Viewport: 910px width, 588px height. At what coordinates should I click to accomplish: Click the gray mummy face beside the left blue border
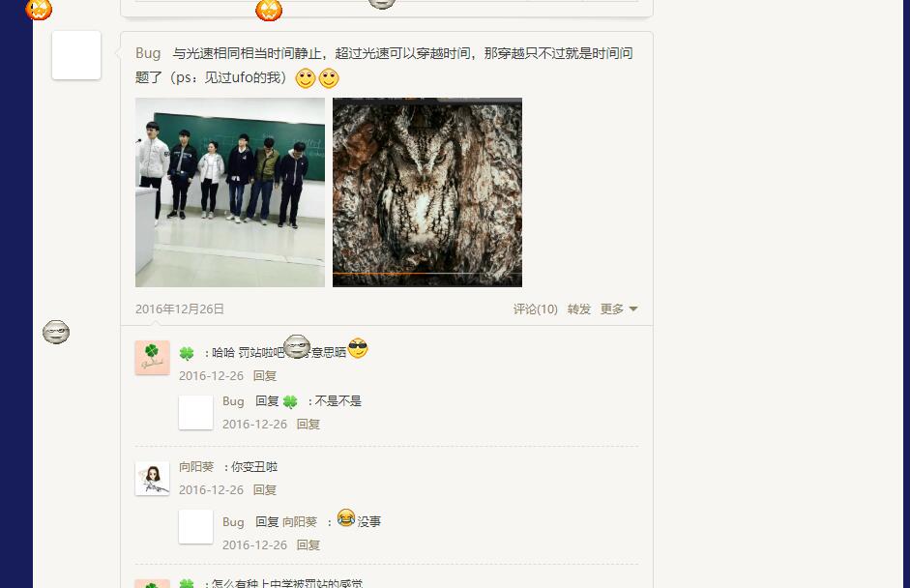pyautogui.click(x=56, y=332)
